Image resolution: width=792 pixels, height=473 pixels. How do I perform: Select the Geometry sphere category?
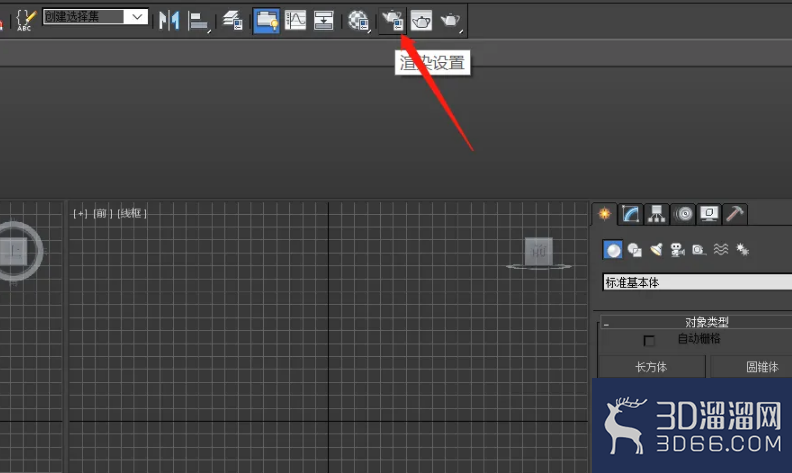point(613,250)
